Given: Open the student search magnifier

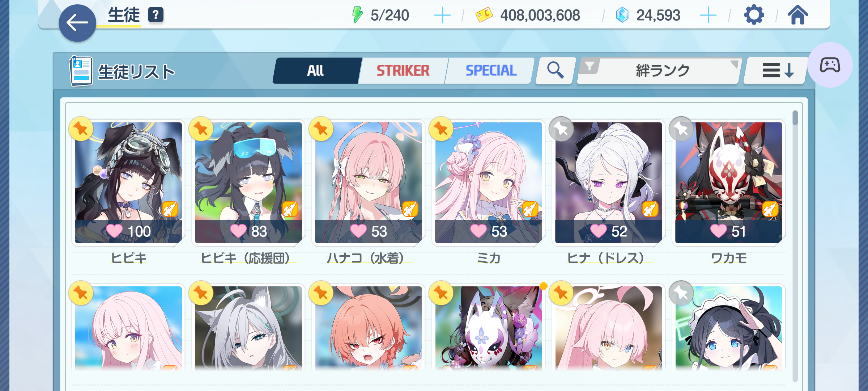Looking at the screenshot, I should click(555, 70).
